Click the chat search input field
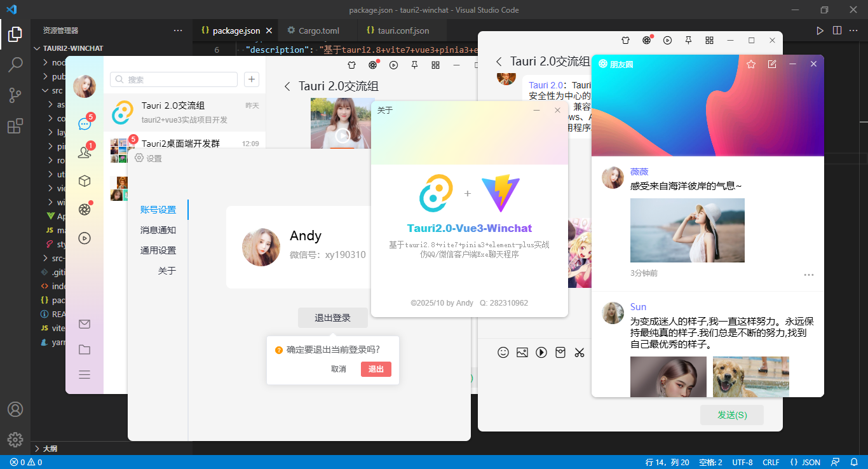868x469 pixels. [x=173, y=79]
